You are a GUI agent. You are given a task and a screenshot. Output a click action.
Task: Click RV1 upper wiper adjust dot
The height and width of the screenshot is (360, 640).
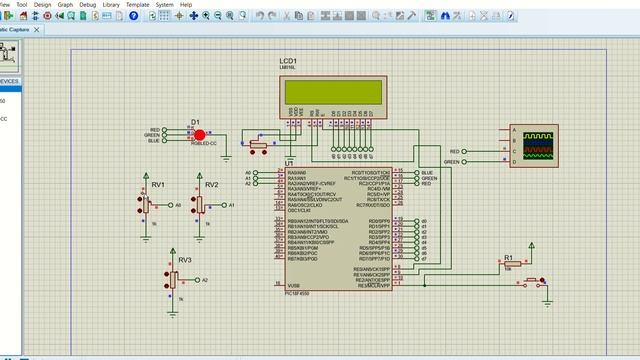[140, 199]
